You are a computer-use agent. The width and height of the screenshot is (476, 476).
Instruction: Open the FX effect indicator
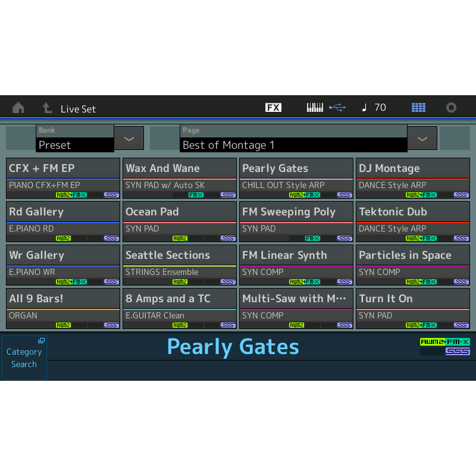point(273,108)
